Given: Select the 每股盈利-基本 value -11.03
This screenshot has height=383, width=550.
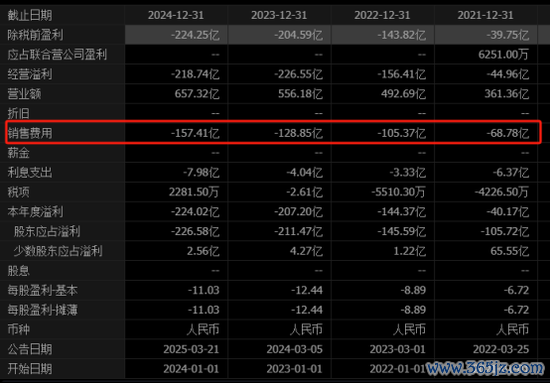Looking at the screenshot, I should pyautogui.click(x=203, y=290).
